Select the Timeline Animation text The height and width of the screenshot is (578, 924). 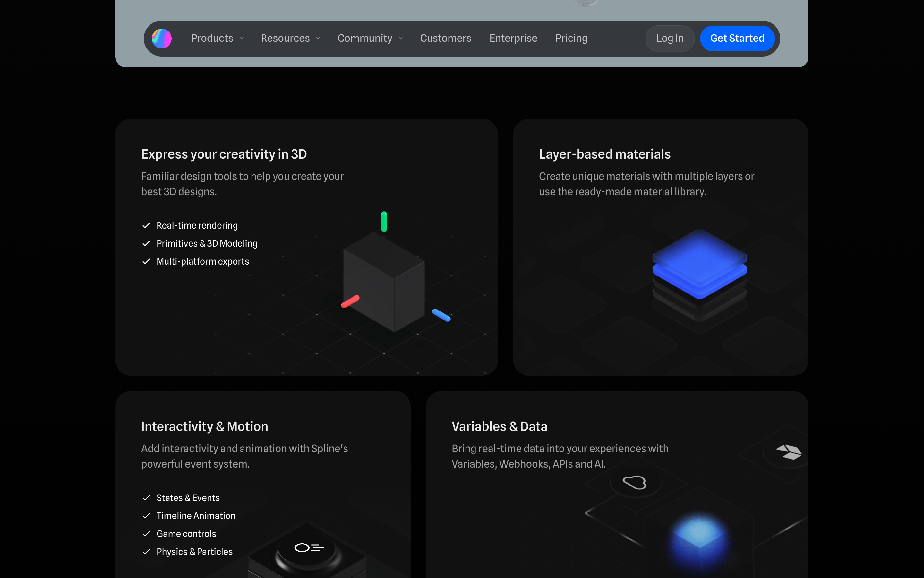click(196, 516)
